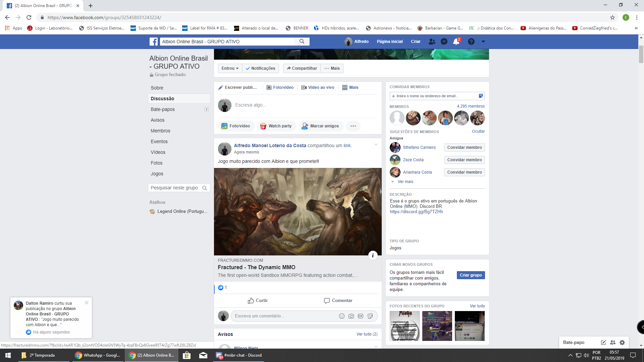Attach a photo to comment

[351, 316]
